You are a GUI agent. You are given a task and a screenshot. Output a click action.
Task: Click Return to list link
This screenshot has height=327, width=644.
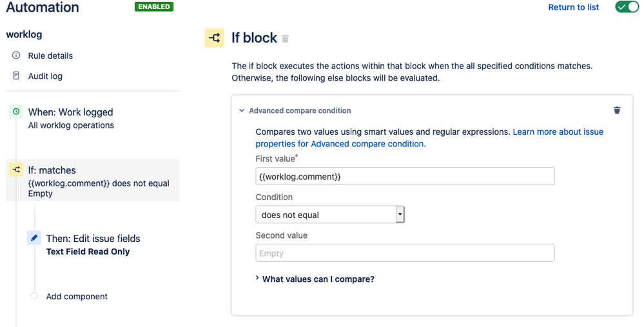pyautogui.click(x=573, y=7)
